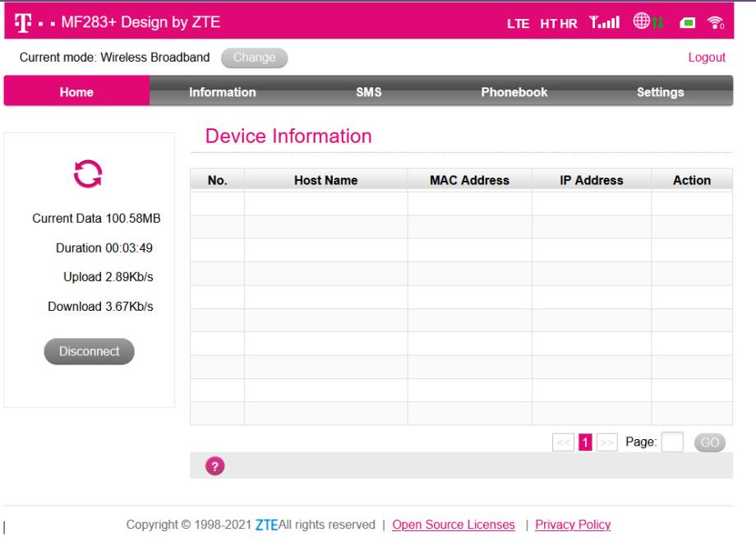Viewport: 756px width, 560px height.
Task: Open the Privacy Policy link
Action: tap(573, 525)
